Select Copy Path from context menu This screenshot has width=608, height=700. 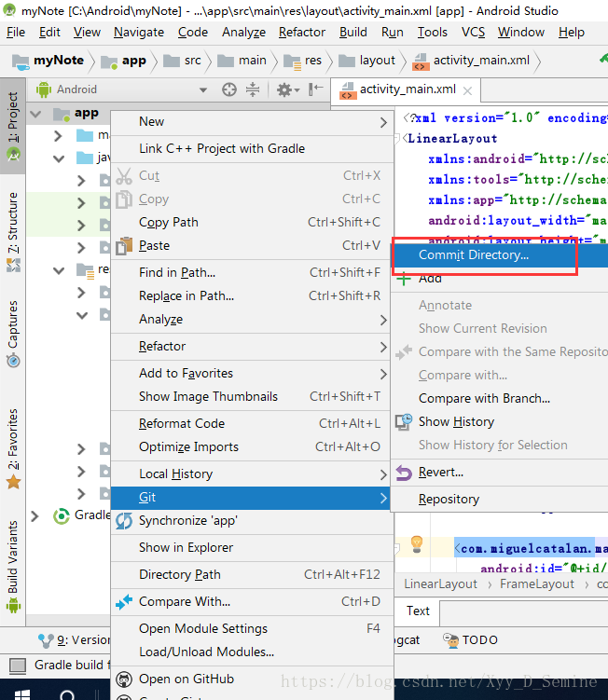point(252,223)
